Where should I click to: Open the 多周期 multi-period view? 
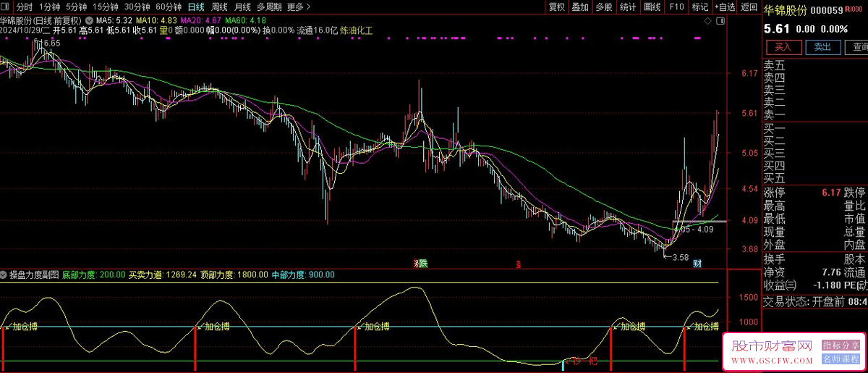click(269, 7)
